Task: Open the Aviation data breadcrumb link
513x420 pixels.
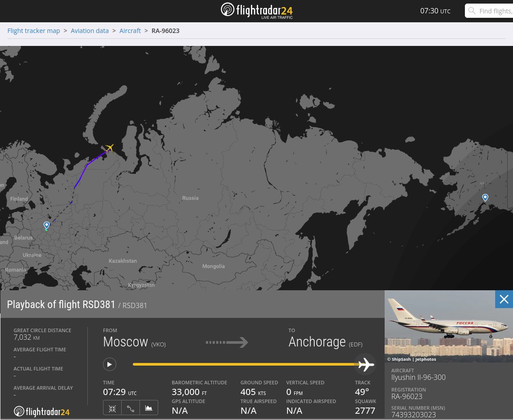Action: [x=90, y=31]
